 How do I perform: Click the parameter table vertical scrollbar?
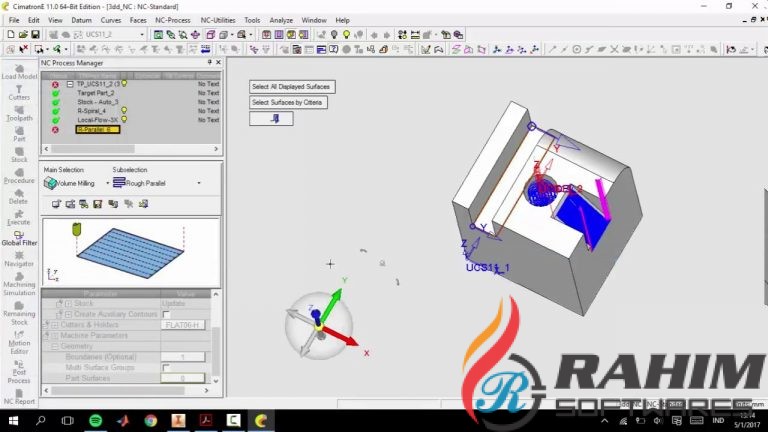point(216,337)
